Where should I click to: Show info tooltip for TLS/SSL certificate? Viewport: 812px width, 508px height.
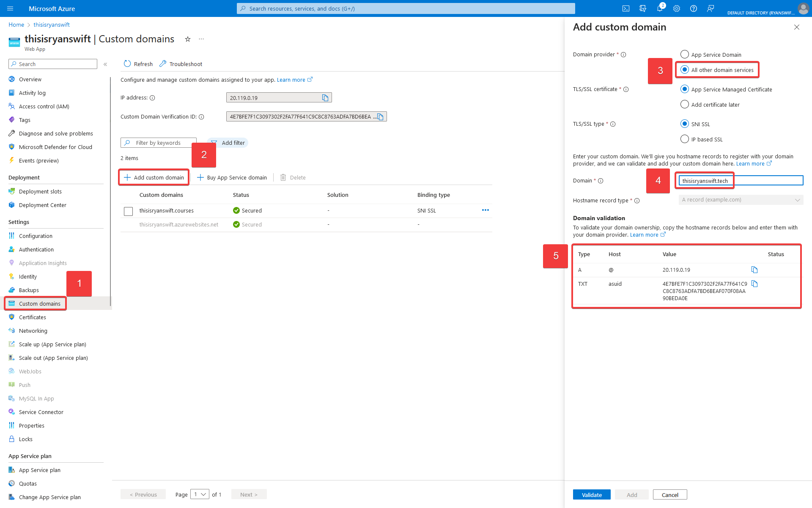click(626, 89)
